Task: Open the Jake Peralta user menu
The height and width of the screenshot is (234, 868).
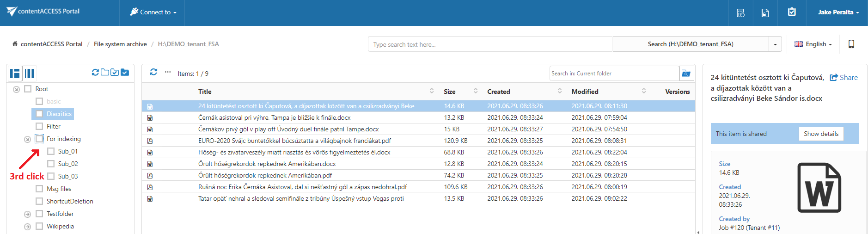Action: [x=838, y=12]
